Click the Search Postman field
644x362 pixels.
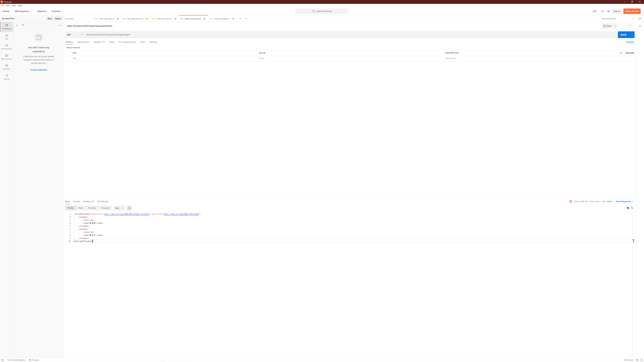pos(322,11)
